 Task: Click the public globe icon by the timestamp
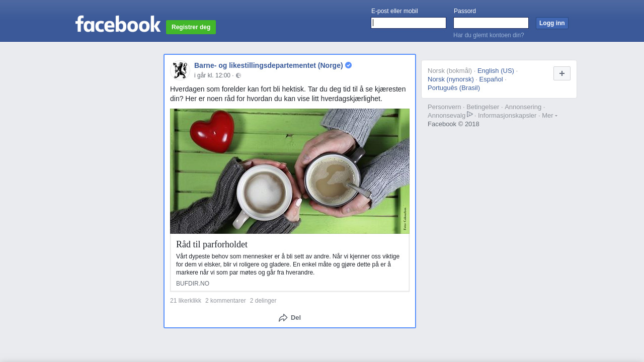238,75
